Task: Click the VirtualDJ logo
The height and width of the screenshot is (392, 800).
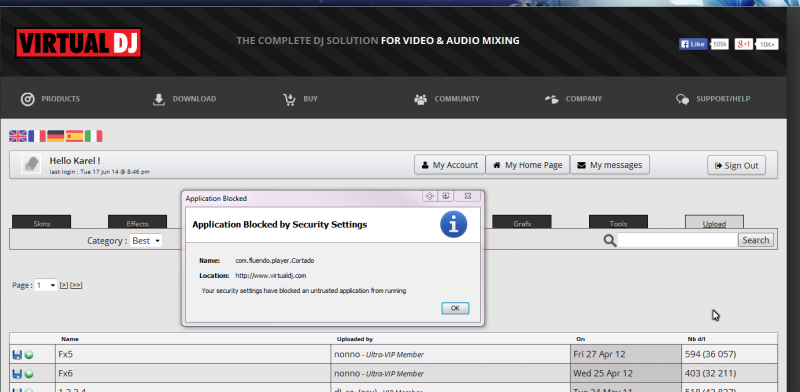Action: click(x=79, y=42)
